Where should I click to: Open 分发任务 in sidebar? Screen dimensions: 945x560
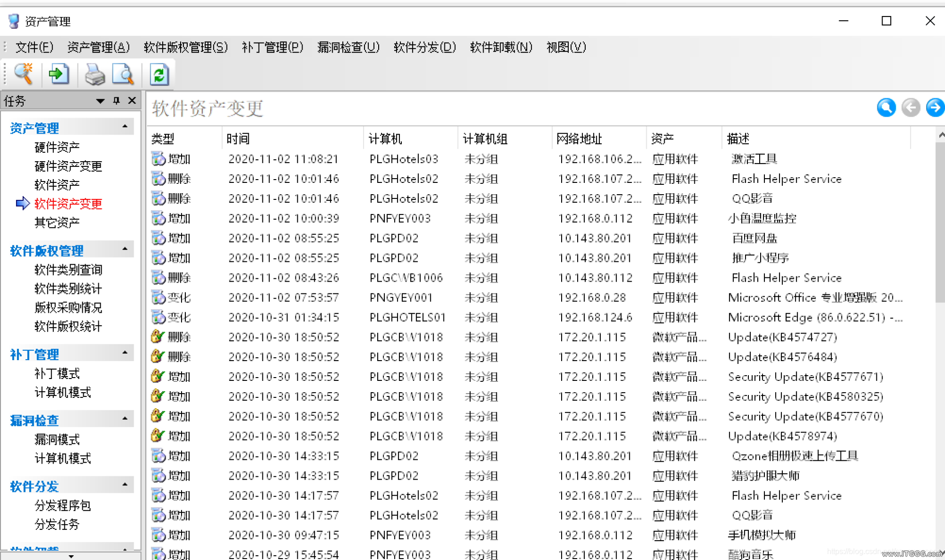click(x=57, y=524)
